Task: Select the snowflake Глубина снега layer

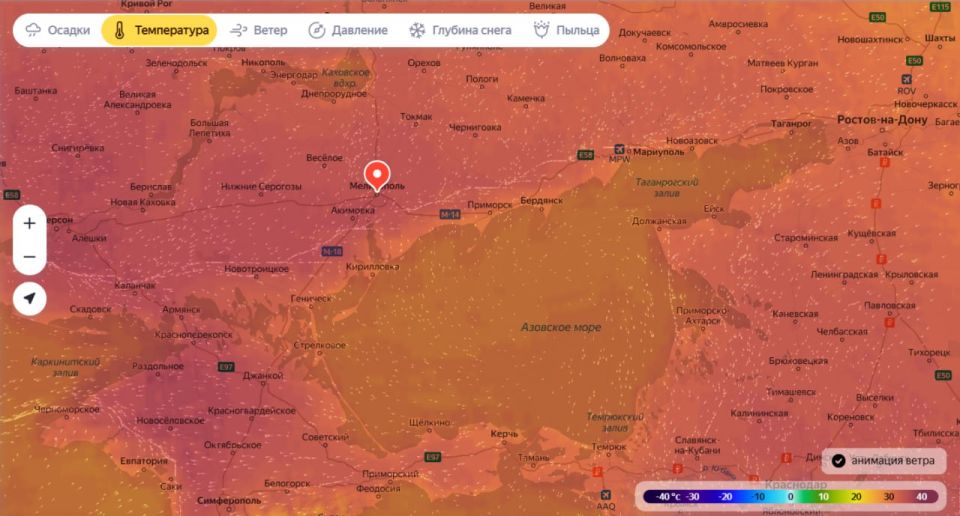Action: [x=459, y=30]
